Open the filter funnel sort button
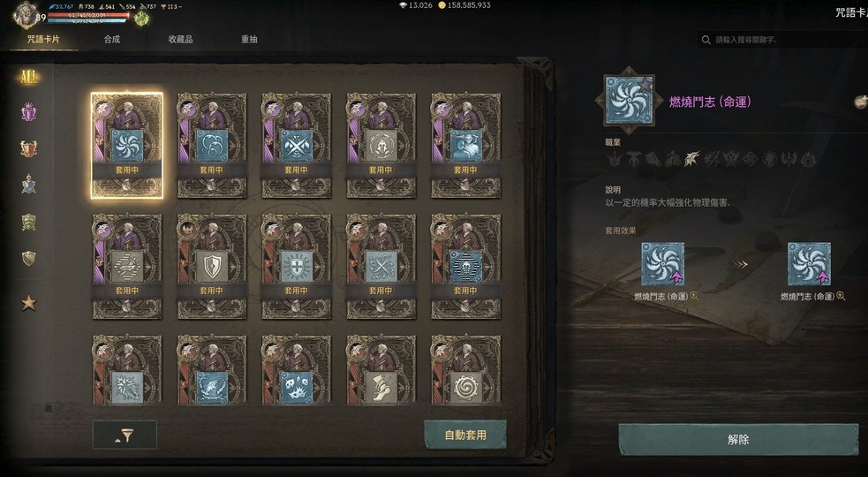The image size is (868, 477). click(125, 435)
